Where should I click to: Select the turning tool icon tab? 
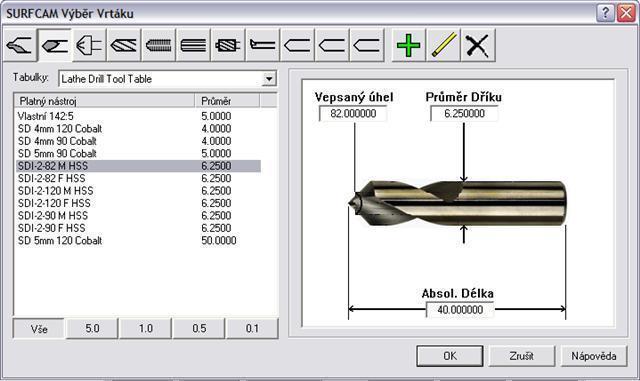tap(20, 45)
